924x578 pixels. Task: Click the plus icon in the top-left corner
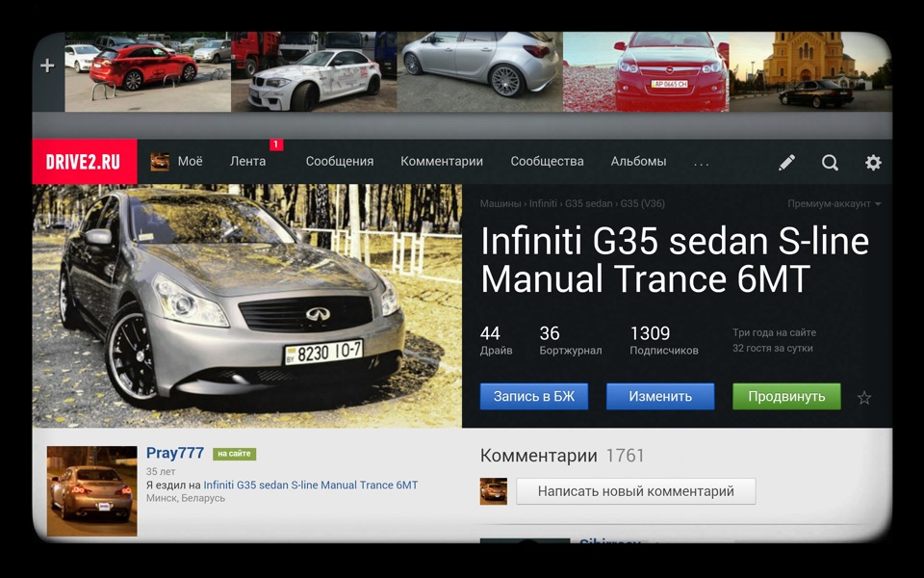(45, 66)
